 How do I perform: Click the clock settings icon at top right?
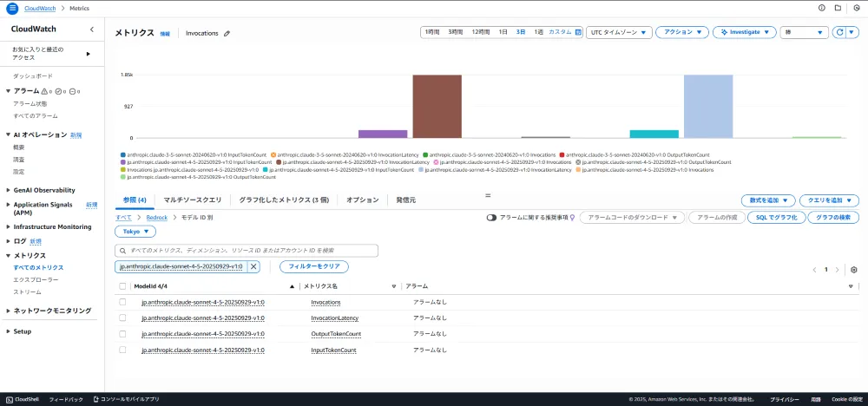[857, 9]
